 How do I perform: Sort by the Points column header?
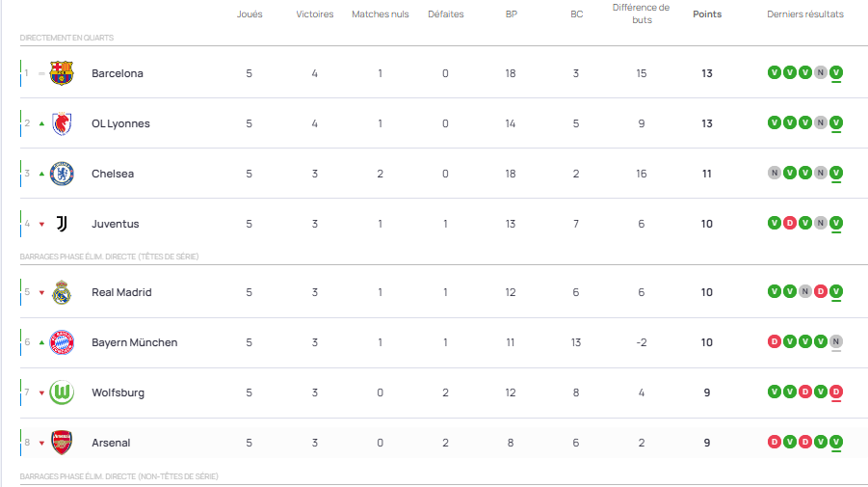point(707,14)
